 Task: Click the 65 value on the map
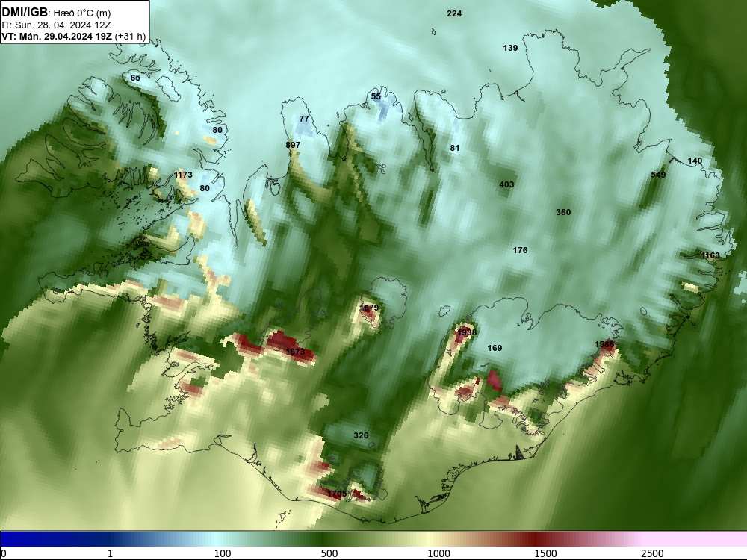click(x=135, y=78)
